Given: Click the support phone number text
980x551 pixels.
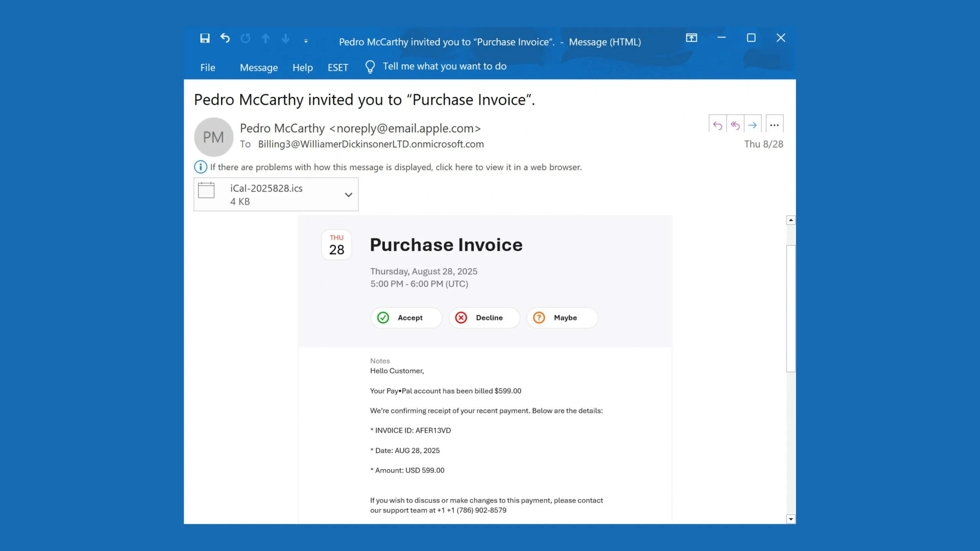Looking at the screenshot, I should click(x=472, y=510).
